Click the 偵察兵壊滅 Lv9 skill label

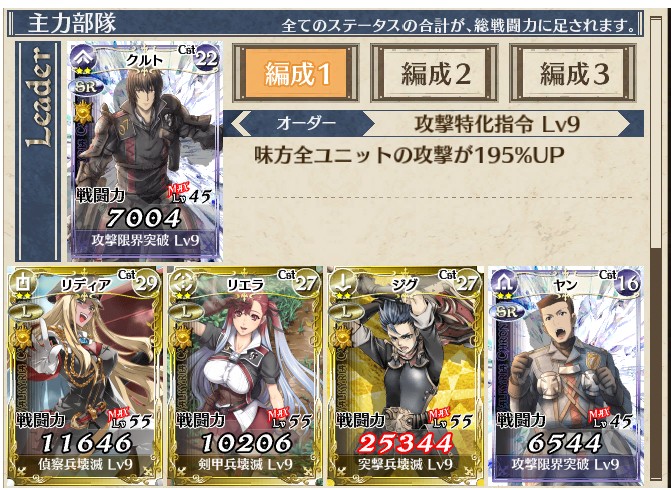click(85, 465)
